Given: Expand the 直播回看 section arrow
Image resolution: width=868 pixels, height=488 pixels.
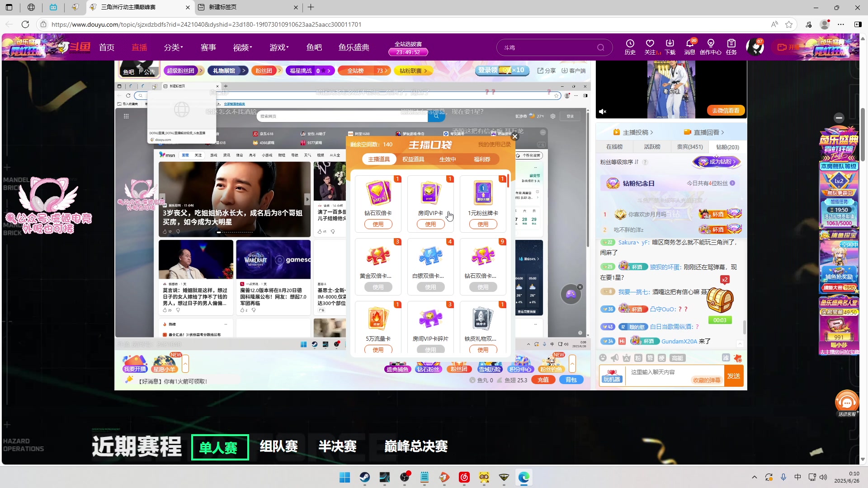Looking at the screenshot, I should 722,132.
